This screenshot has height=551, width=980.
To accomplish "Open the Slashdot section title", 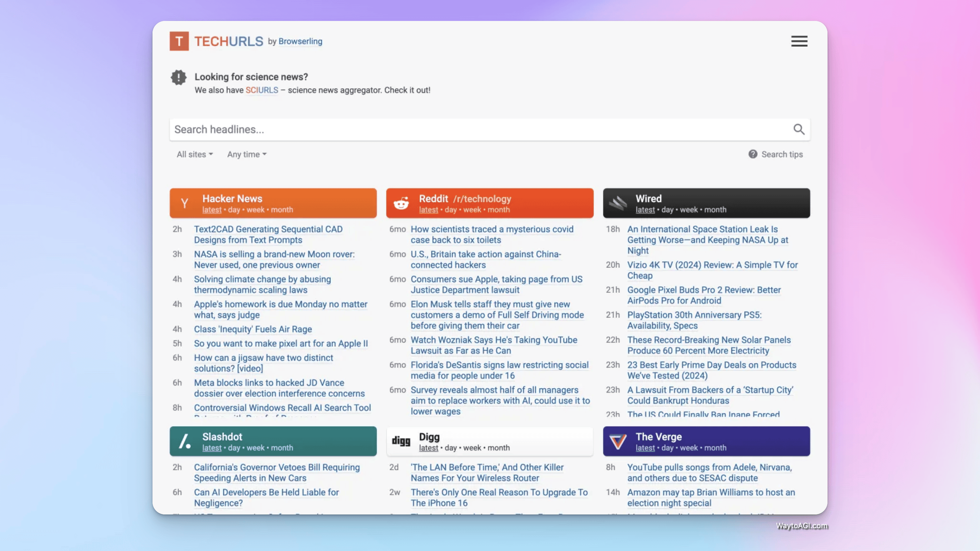I will pyautogui.click(x=222, y=437).
